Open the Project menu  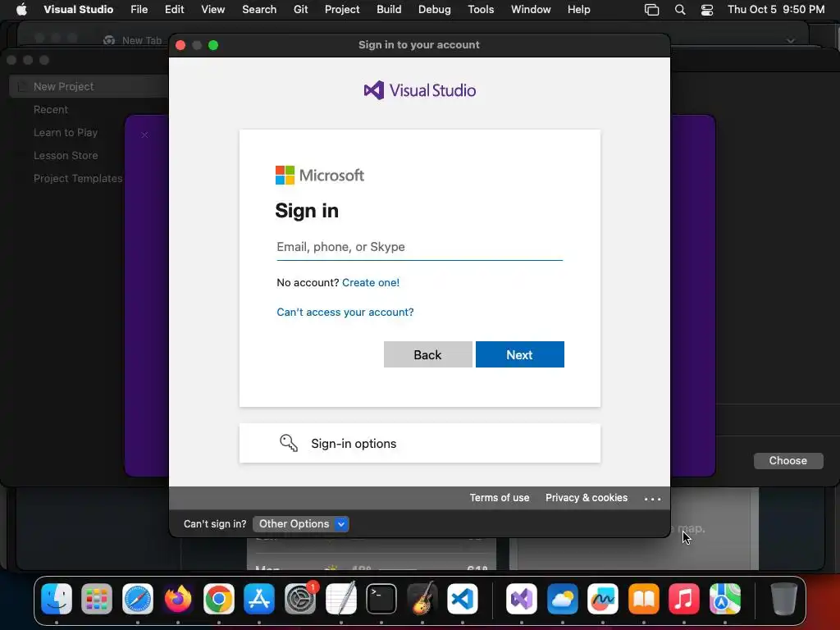tap(342, 10)
